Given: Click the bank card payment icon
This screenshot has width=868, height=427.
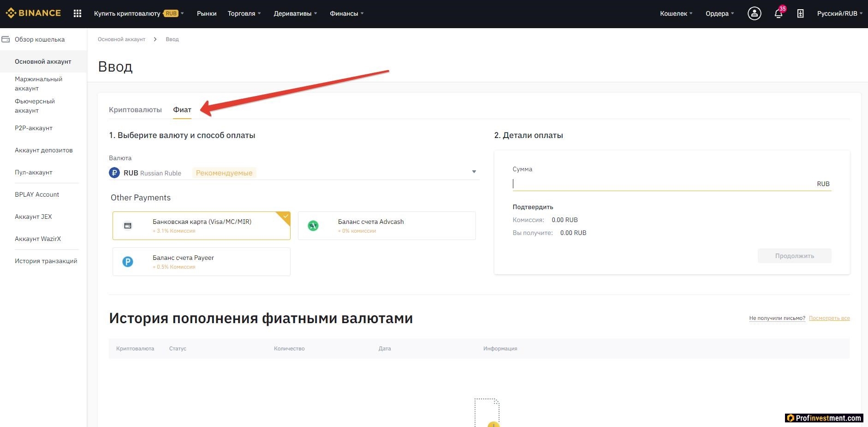Looking at the screenshot, I should pyautogui.click(x=128, y=226).
